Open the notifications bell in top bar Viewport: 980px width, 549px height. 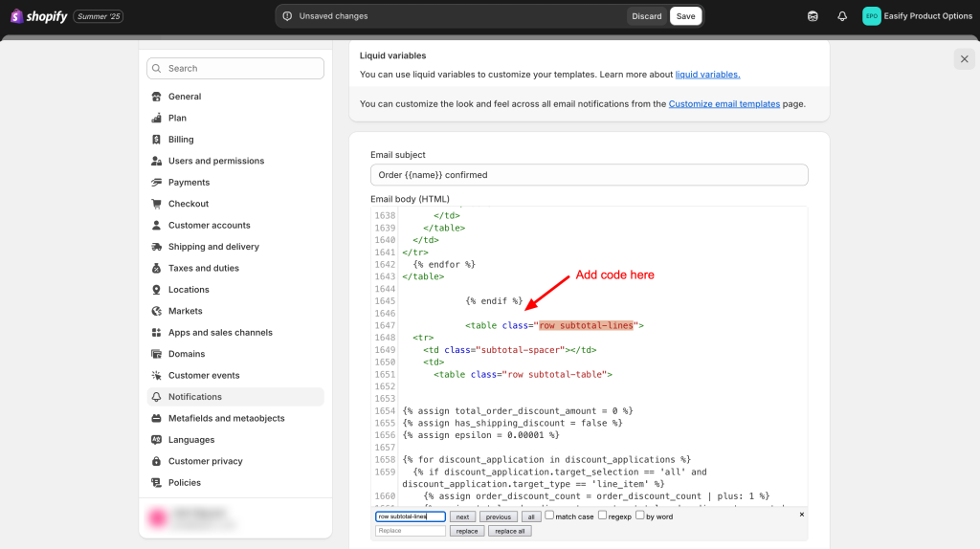tap(842, 16)
